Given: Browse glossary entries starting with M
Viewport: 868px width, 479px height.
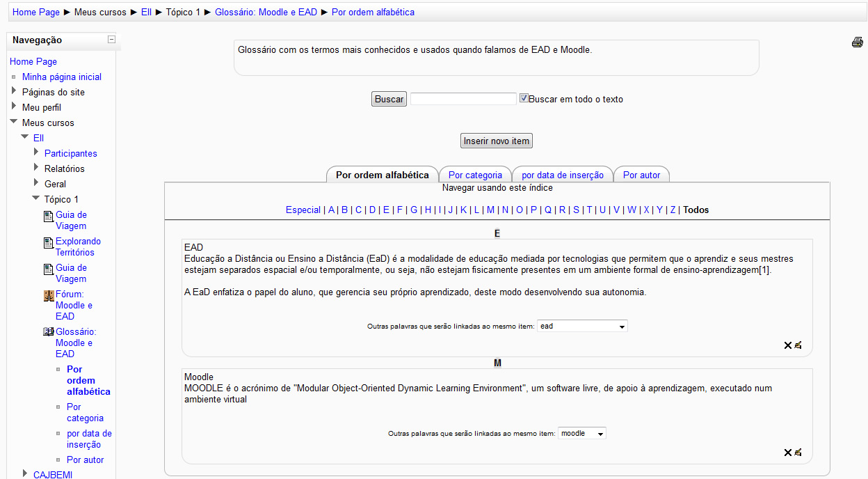Looking at the screenshot, I should point(490,210).
